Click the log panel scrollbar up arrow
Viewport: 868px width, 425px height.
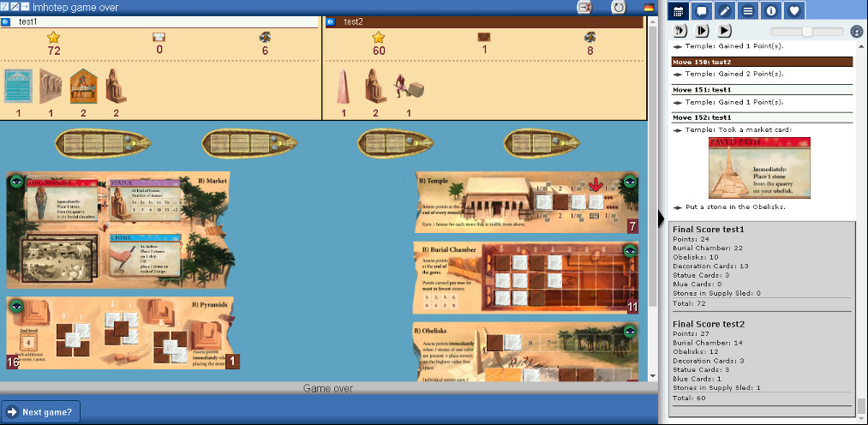pyautogui.click(x=860, y=46)
